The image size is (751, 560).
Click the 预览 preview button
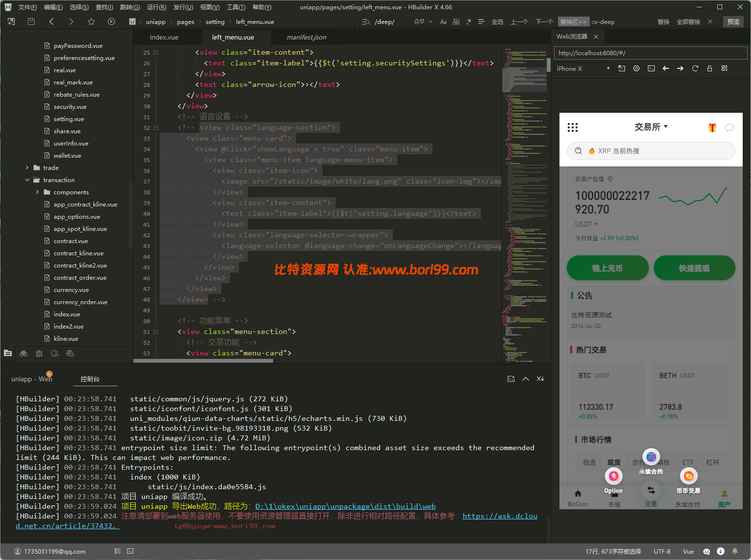pos(733,21)
